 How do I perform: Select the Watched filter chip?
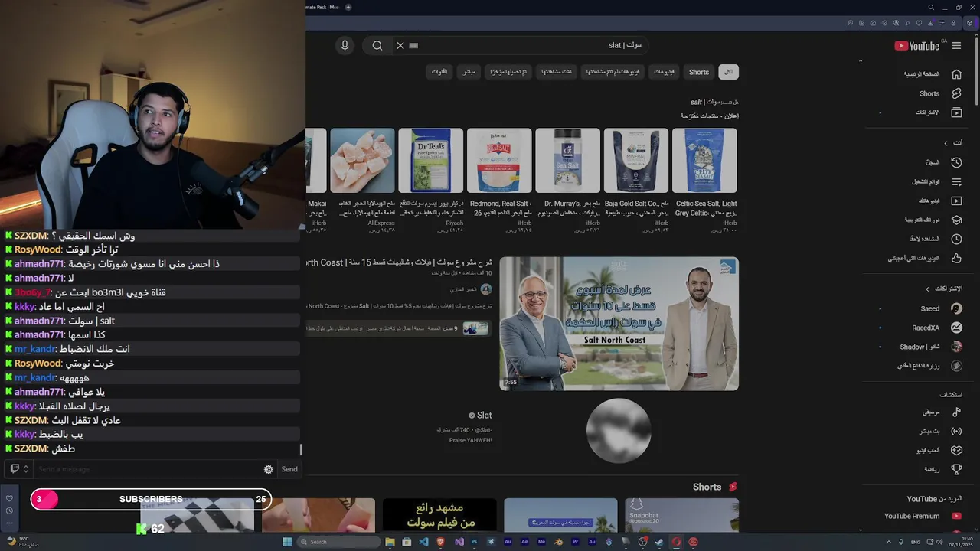557,72
